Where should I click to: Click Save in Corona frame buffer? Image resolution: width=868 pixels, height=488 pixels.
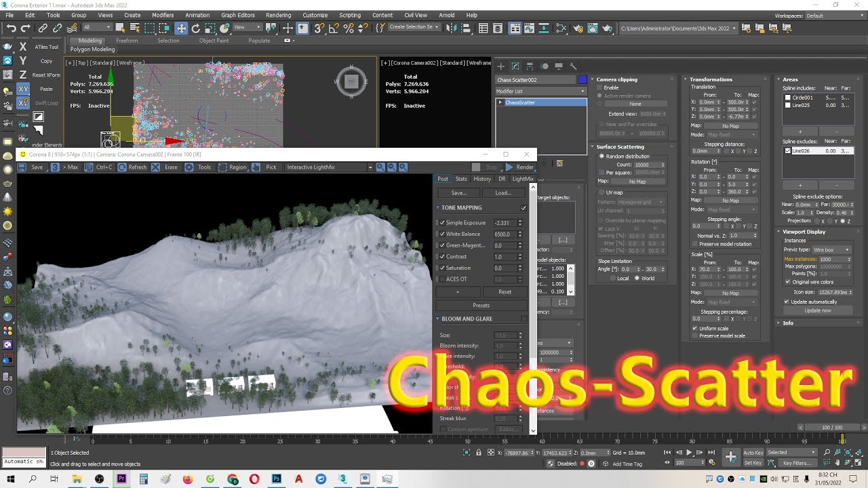[x=31, y=167]
